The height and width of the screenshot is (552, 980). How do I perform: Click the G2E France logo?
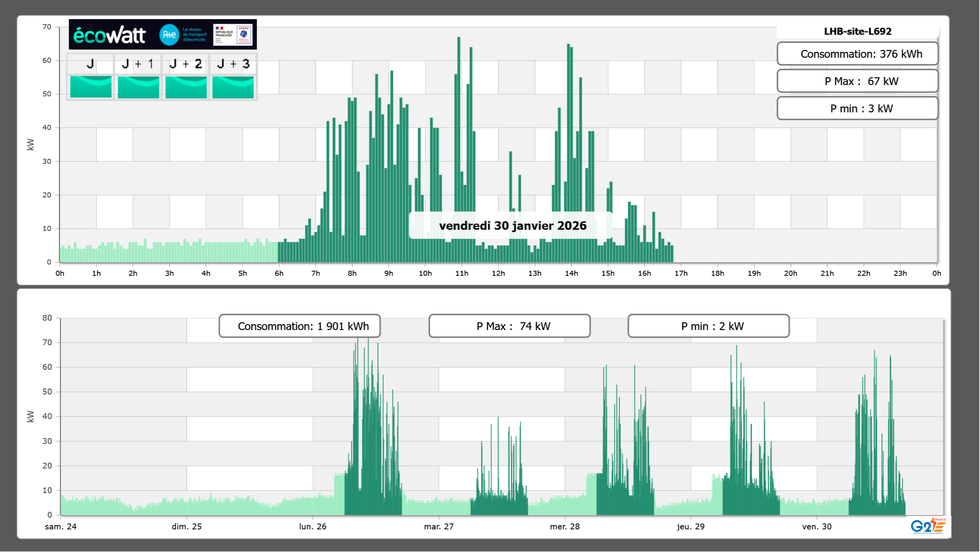pos(928,525)
